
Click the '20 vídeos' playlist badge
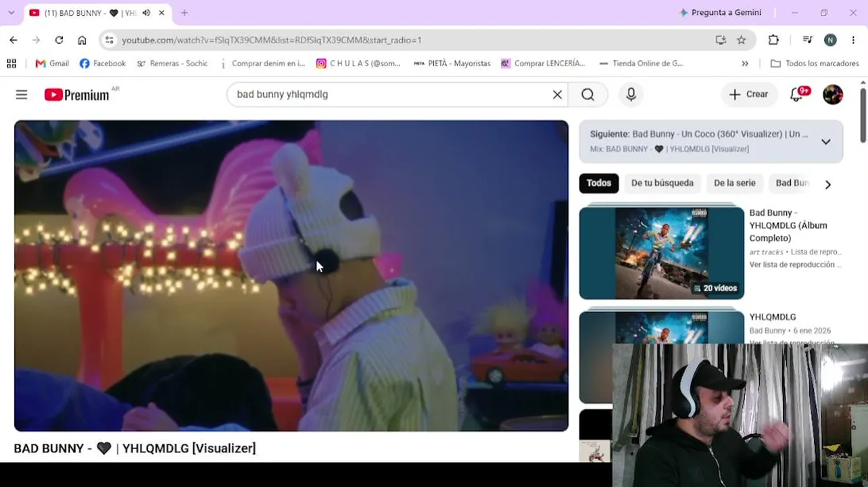coord(715,288)
